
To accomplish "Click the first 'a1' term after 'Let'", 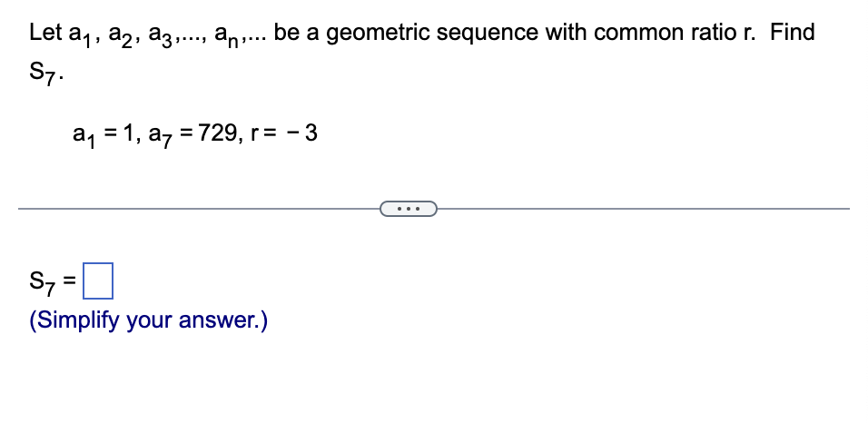I will tap(81, 35).
